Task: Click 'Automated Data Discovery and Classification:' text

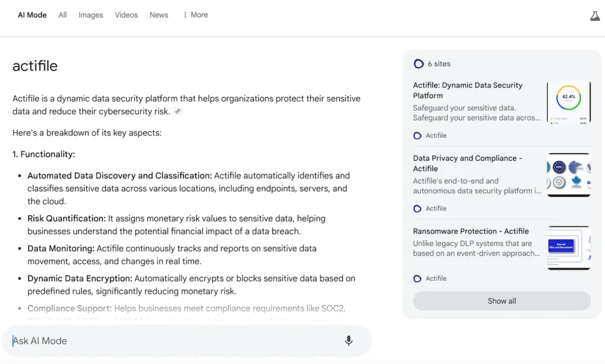Action: click(119, 175)
